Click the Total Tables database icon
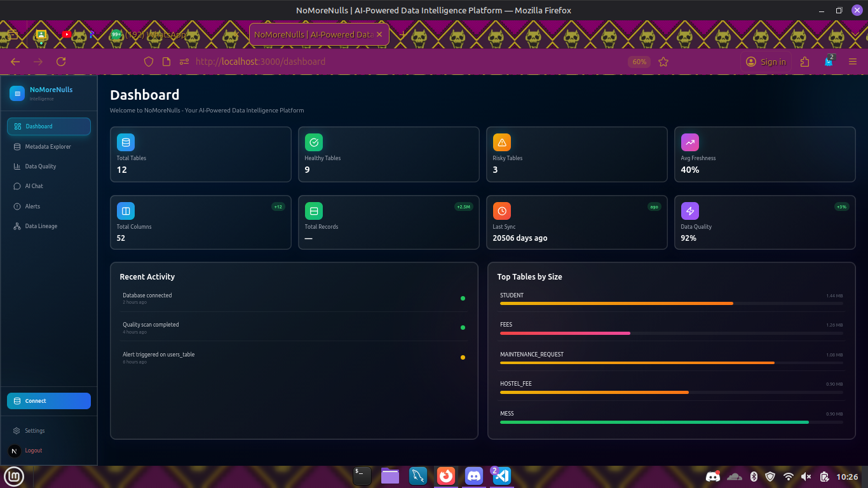 pyautogui.click(x=125, y=142)
